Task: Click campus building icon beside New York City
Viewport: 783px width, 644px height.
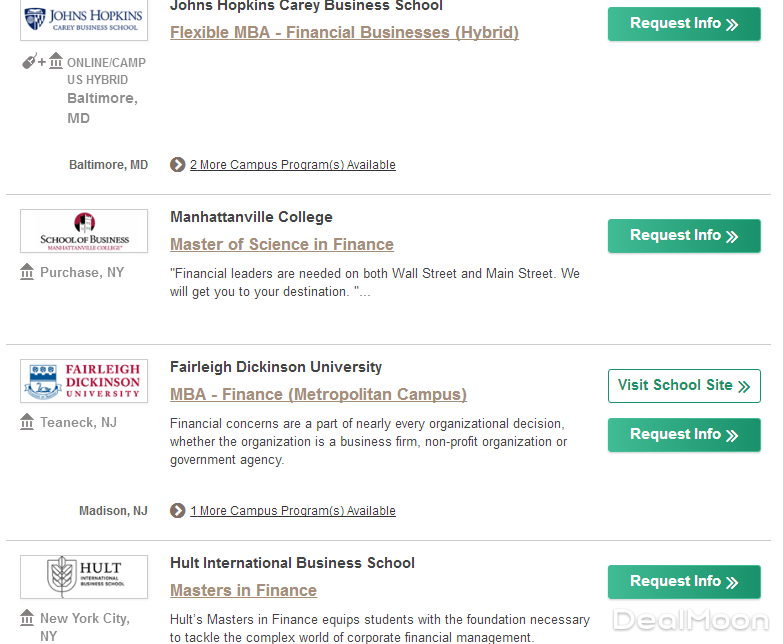Action: tap(27, 618)
